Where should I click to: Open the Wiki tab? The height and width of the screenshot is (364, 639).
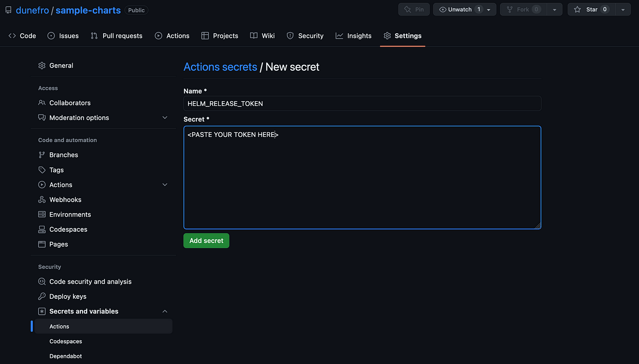tap(262, 36)
